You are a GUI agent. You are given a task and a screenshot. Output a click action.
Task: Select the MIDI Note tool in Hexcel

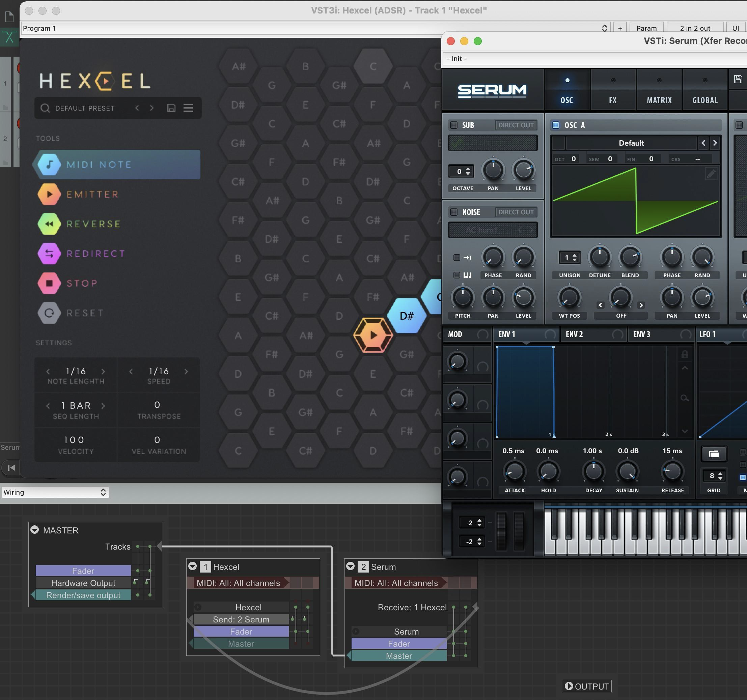tap(116, 165)
